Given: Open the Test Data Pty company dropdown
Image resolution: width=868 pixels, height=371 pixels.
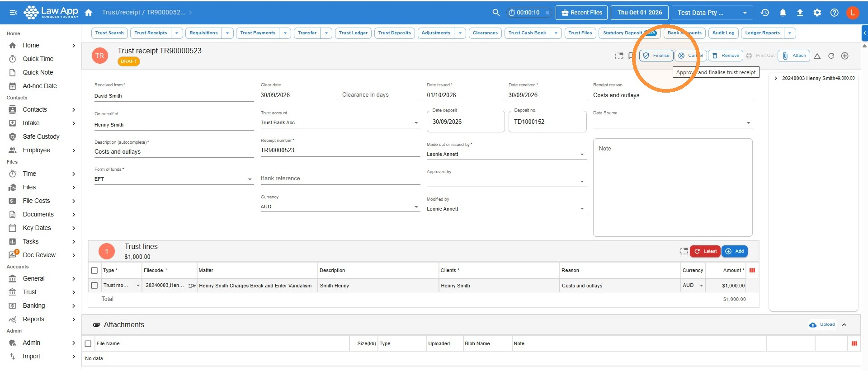Looking at the screenshot, I should coord(712,13).
